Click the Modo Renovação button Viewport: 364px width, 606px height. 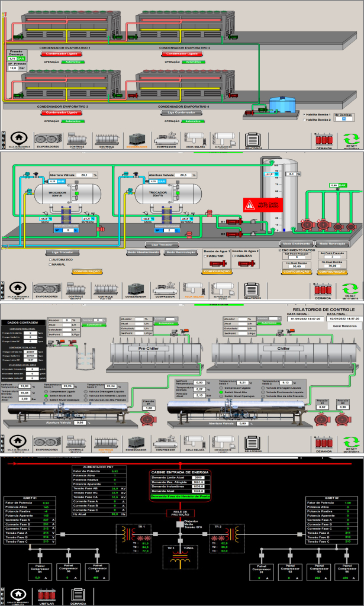333,244
